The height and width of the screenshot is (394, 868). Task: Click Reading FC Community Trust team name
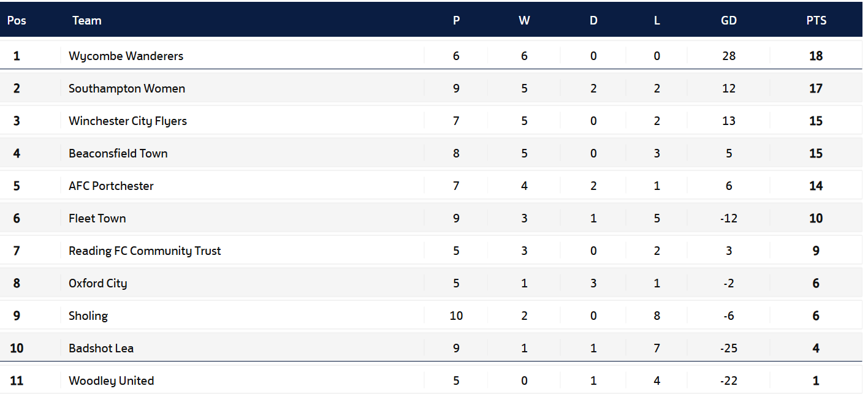tap(145, 251)
